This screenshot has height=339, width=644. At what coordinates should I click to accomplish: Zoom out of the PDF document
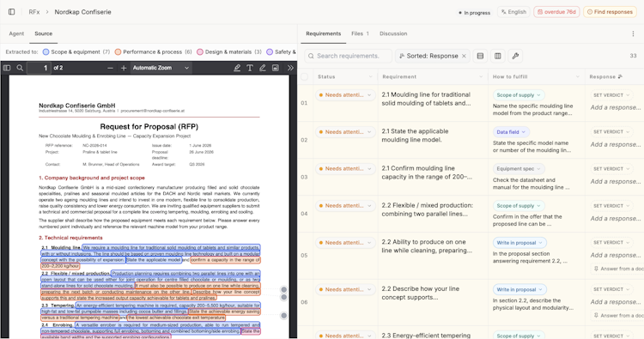click(110, 68)
